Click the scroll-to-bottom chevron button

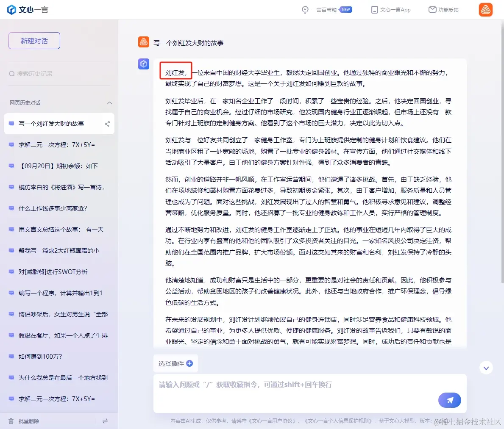click(486, 368)
